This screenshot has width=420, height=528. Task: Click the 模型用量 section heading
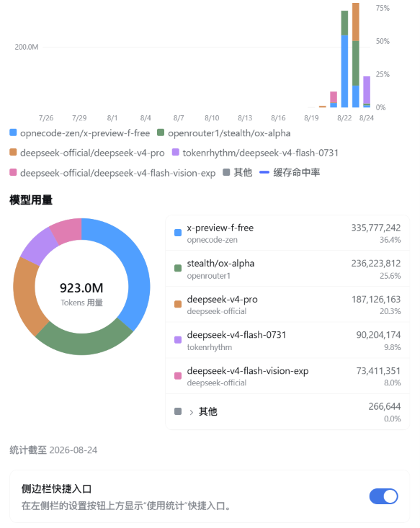[x=31, y=200]
